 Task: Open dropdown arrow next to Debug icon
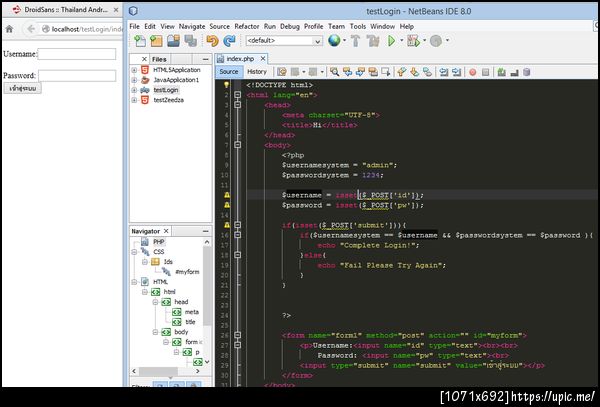[x=424, y=40]
